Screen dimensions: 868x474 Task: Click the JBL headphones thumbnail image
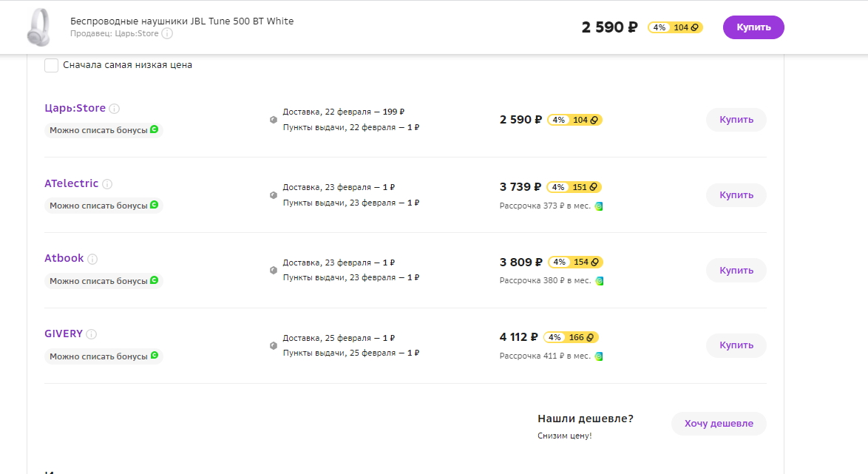(39, 27)
